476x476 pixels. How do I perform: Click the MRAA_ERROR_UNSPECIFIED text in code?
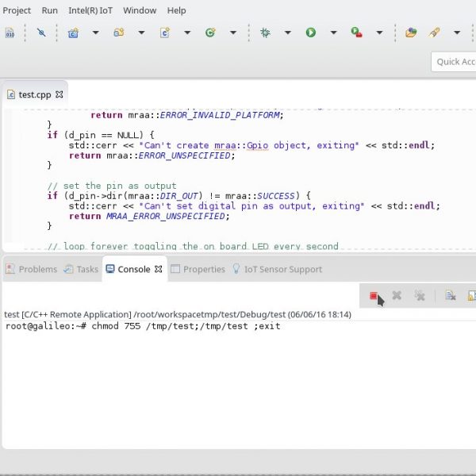click(x=166, y=217)
